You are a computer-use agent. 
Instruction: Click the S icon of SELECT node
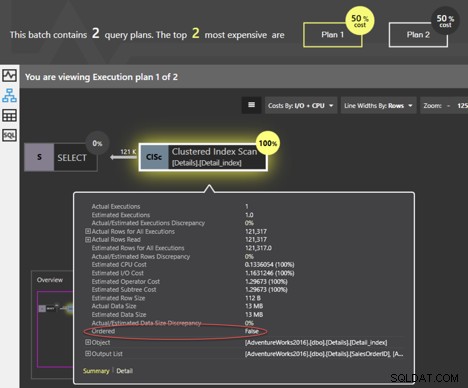pos(39,157)
